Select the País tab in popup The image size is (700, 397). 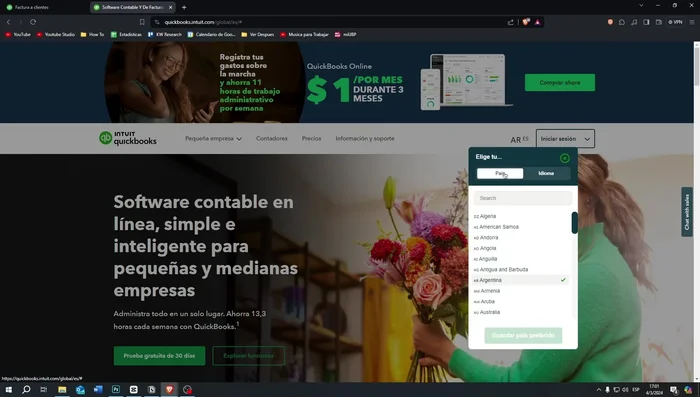click(x=500, y=173)
